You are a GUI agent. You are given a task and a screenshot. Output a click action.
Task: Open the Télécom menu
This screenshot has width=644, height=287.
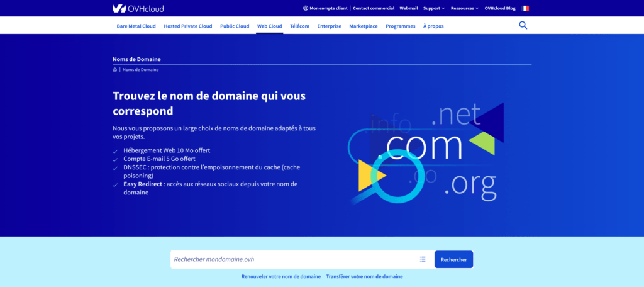point(299,26)
